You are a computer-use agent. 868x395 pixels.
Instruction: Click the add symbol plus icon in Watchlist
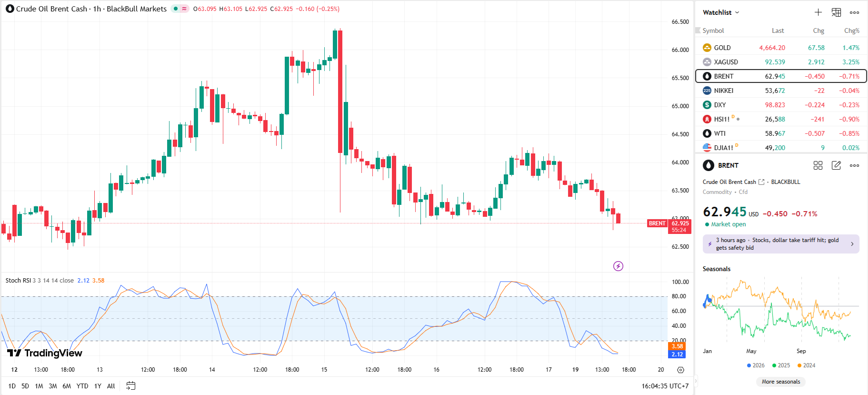tap(818, 12)
